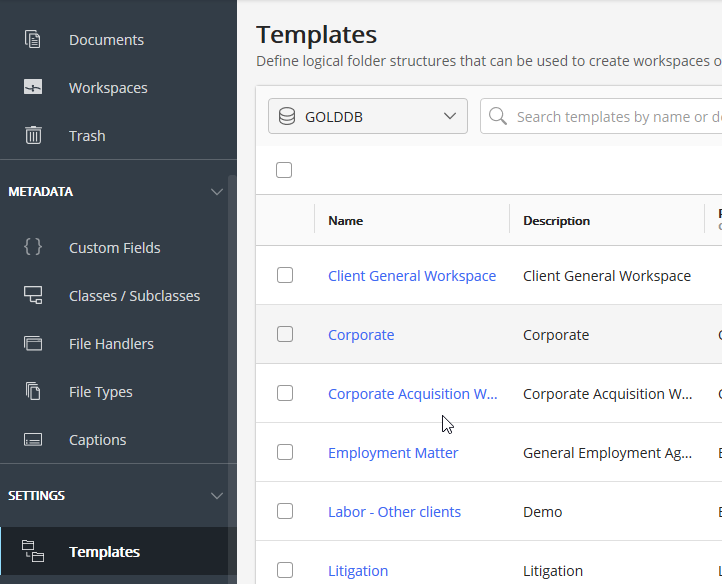
Task: Click the Custom Fields braces icon
Action: [x=33, y=248]
